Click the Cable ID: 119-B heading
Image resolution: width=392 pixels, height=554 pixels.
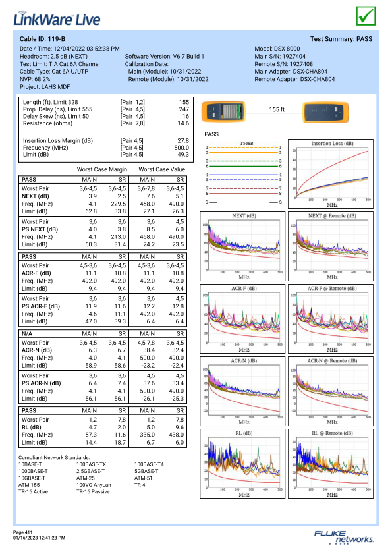coord(42,39)
